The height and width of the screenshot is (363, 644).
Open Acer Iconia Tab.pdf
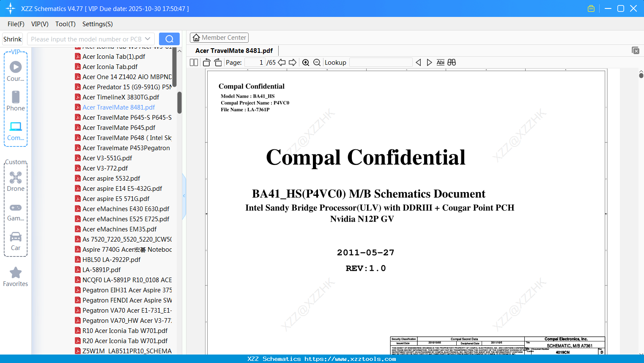pyautogui.click(x=110, y=67)
